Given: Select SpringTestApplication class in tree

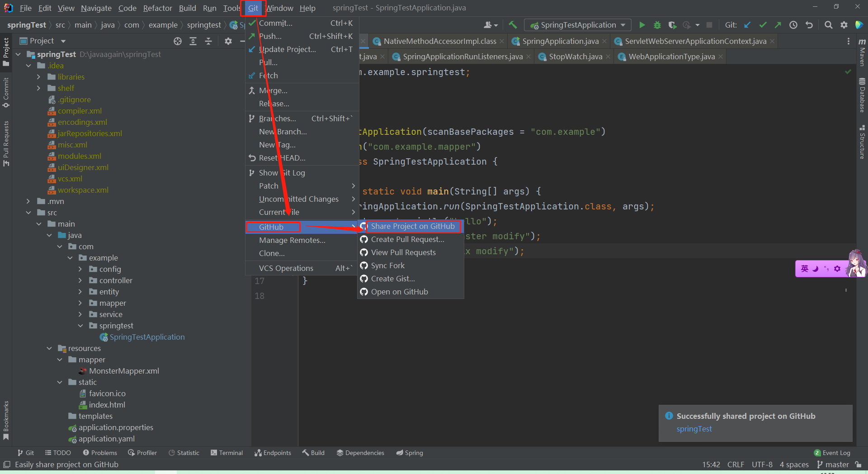Looking at the screenshot, I should 147,337.
